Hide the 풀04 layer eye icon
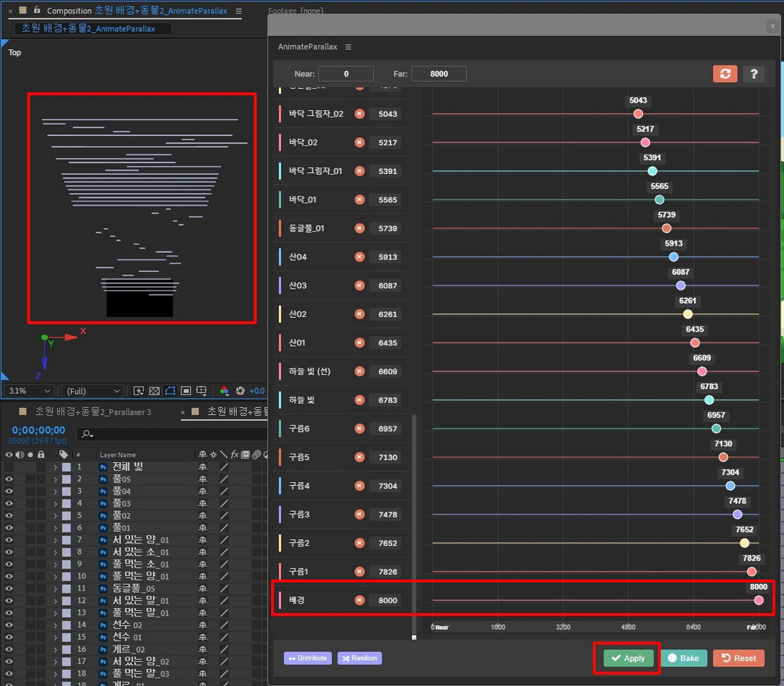This screenshot has height=686, width=784. pyautogui.click(x=9, y=491)
